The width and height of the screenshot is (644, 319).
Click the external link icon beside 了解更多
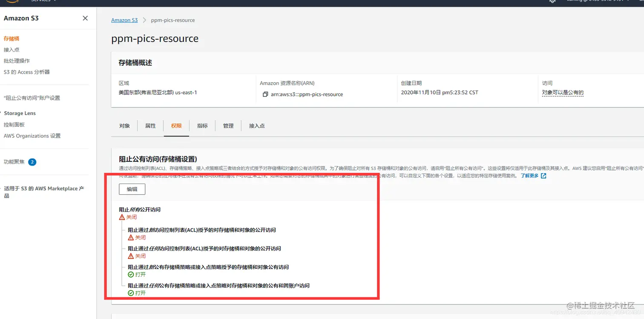[x=543, y=175]
